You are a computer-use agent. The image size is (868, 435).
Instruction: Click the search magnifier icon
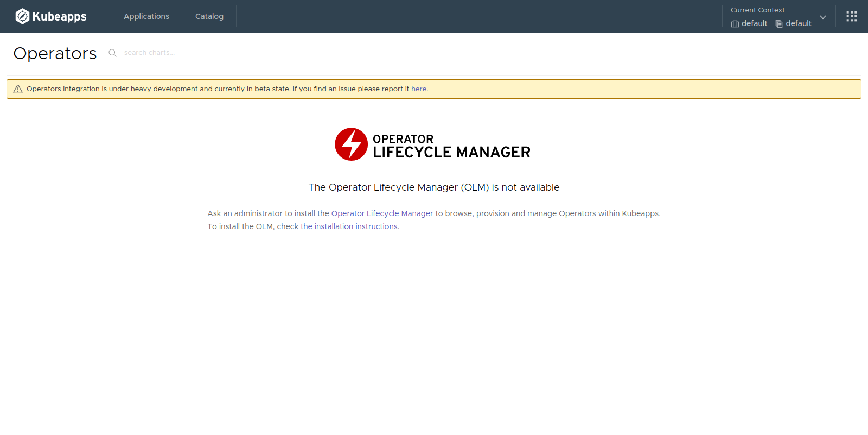(113, 53)
